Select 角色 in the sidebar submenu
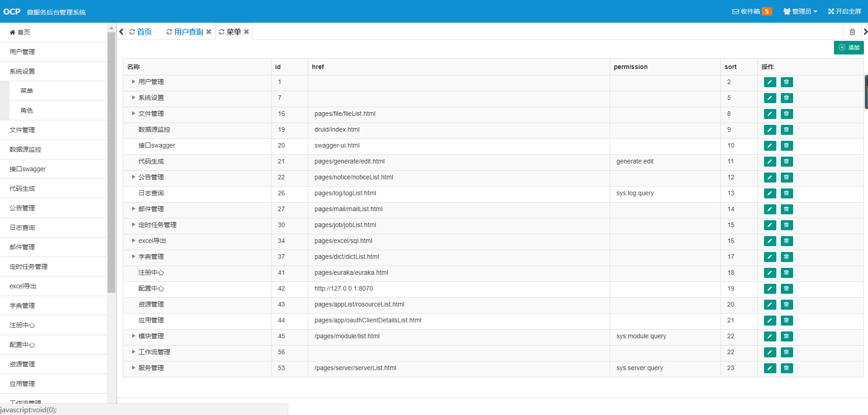This screenshot has height=415, width=868. click(58, 110)
